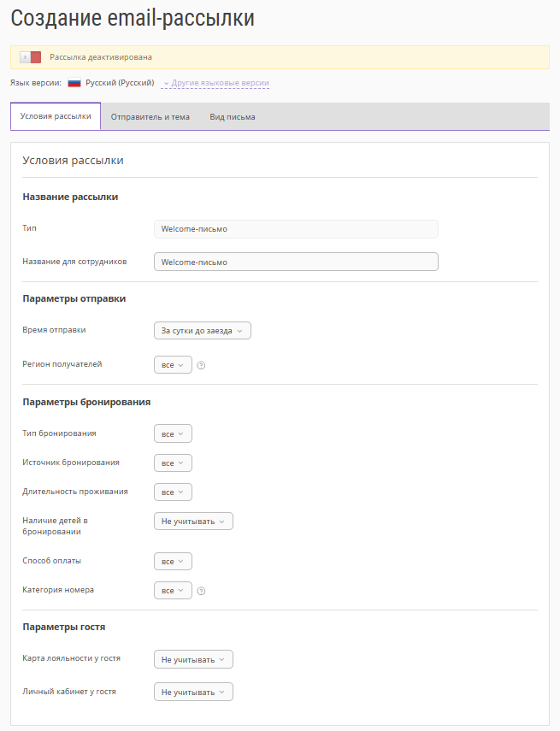Image resolution: width=560 pixels, height=731 pixels.
Task: Open the Вид письма tab
Action: click(233, 116)
